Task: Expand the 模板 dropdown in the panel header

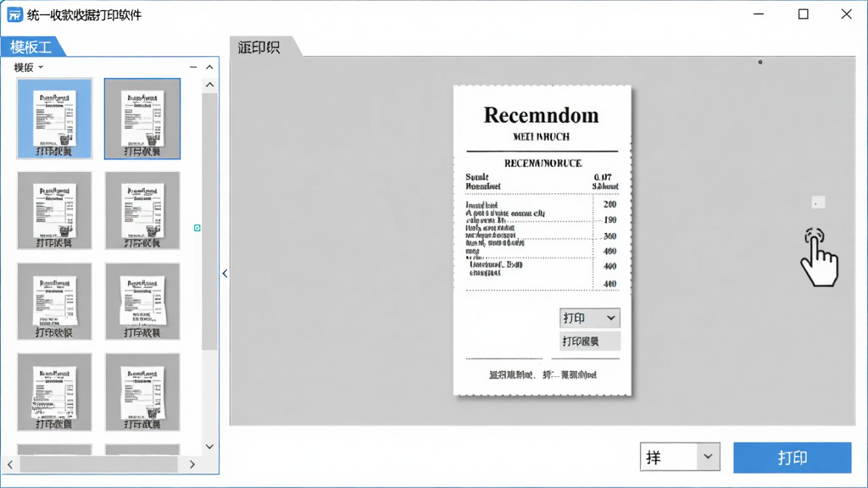Action: 28,68
